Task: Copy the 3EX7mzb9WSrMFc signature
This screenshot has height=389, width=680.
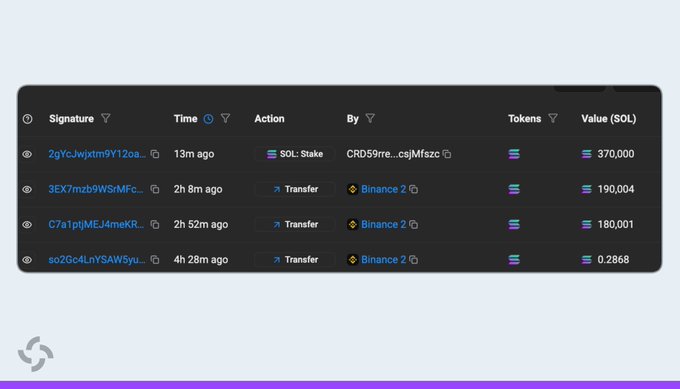Action: click(x=155, y=189)
